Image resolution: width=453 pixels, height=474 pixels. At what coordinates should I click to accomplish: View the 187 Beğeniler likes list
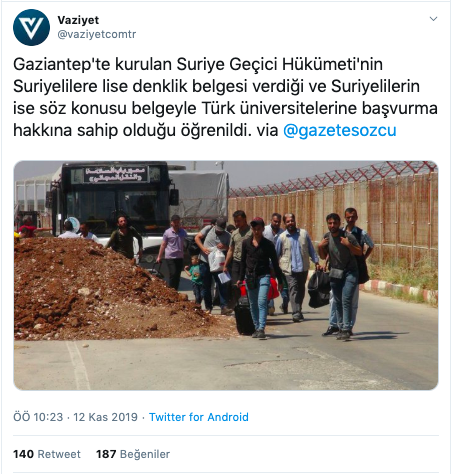point(133,454)
